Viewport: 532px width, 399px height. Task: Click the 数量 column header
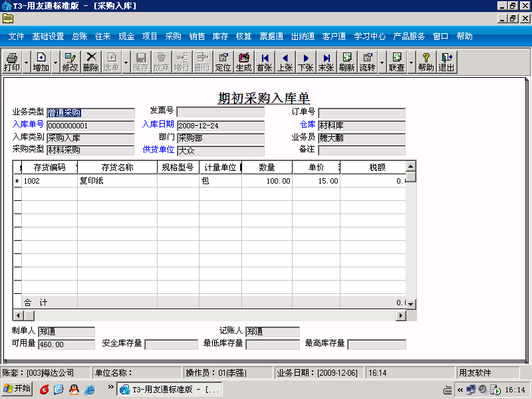pos(267,168)
